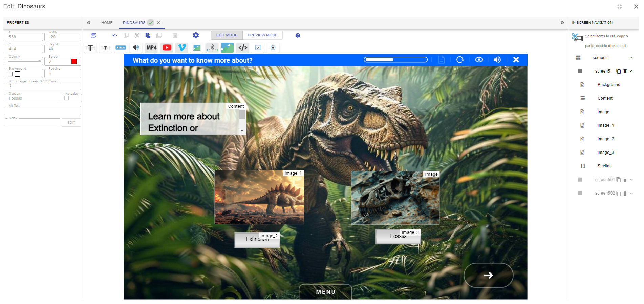The height and width of the screenshot is (304, 644).
Task: Undo the last edit
Action: pyautogui.click(x=115, y=35)
